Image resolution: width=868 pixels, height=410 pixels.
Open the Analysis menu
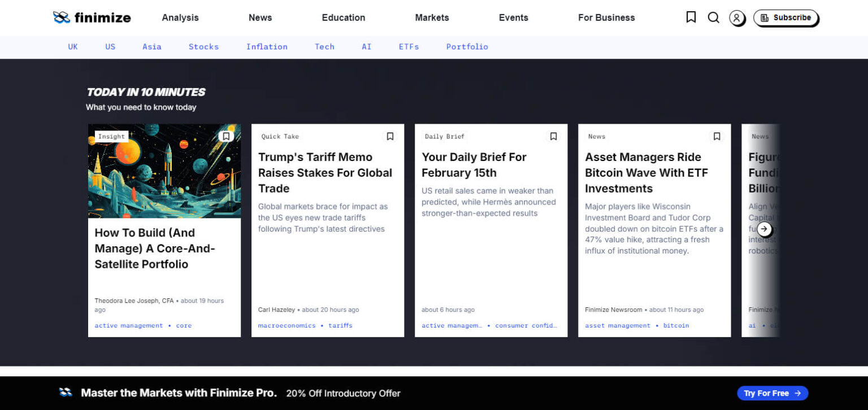tap(180, 18)
